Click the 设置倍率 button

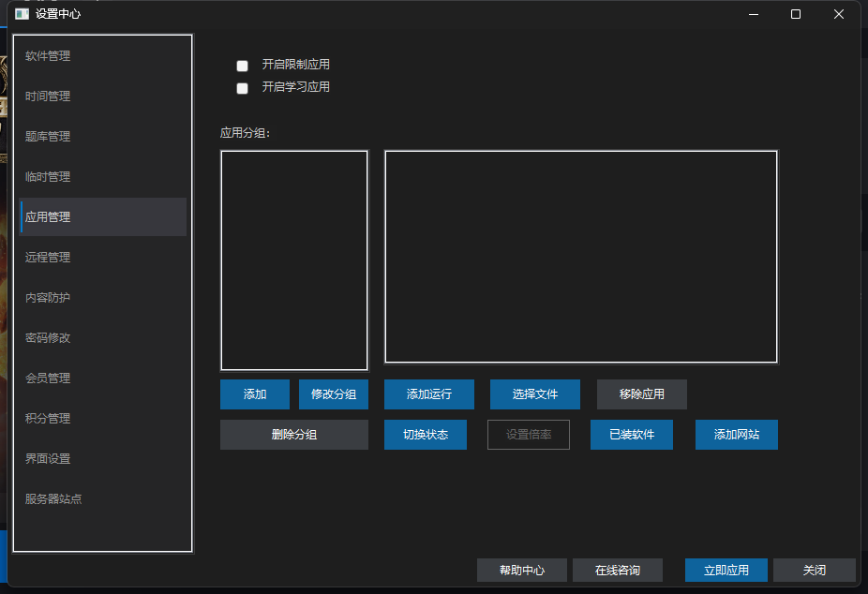point(528,435)
